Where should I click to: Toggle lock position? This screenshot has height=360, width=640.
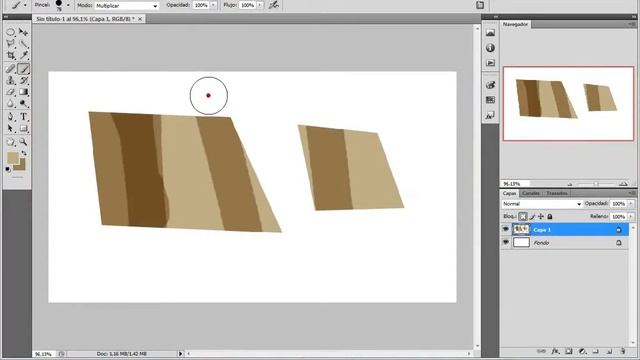(x=541, y=216)
